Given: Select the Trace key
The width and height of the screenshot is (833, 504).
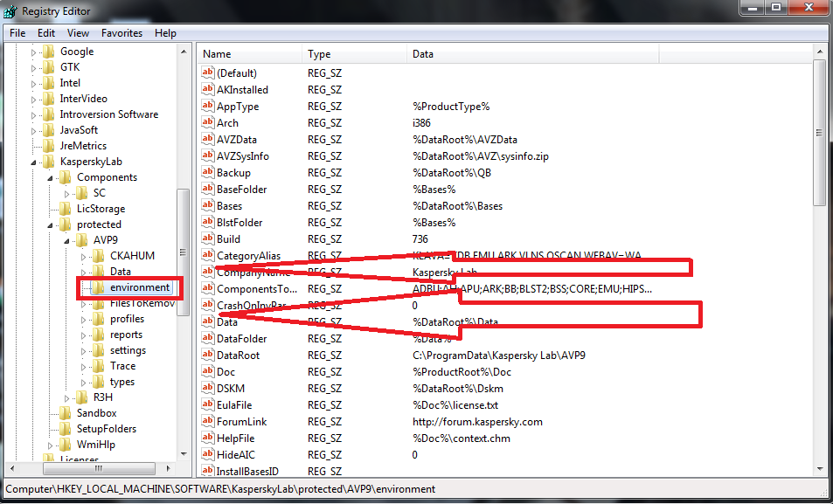Looking at the screenshot, I should 122,366.
